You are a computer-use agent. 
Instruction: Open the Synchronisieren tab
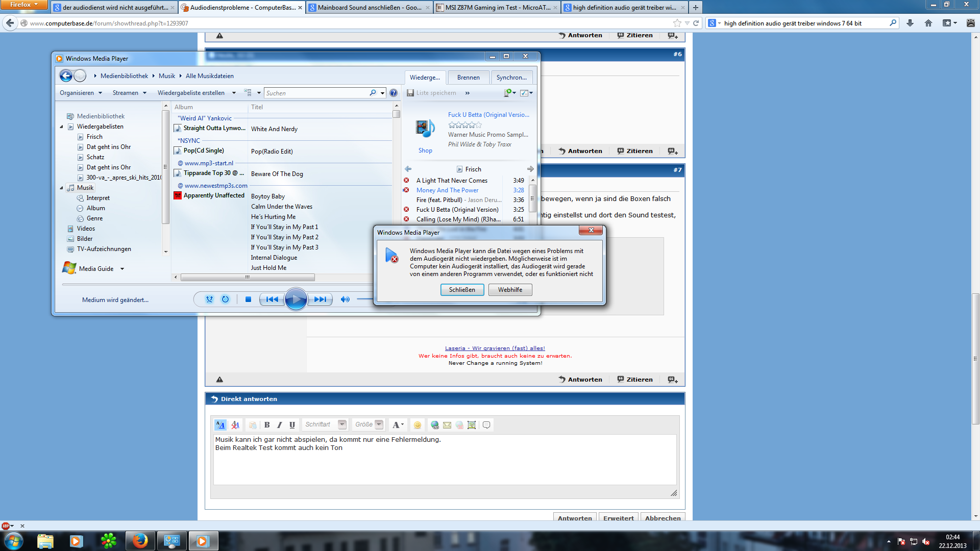(511, 78)
